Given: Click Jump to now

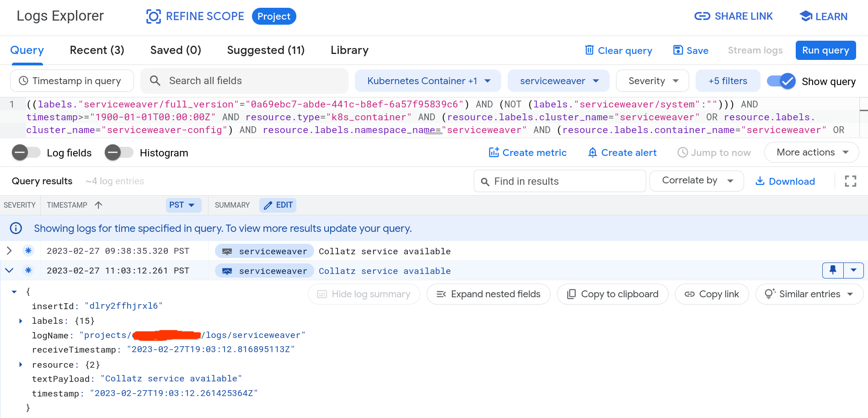Looking at the screenshot, I should point(714,153).
